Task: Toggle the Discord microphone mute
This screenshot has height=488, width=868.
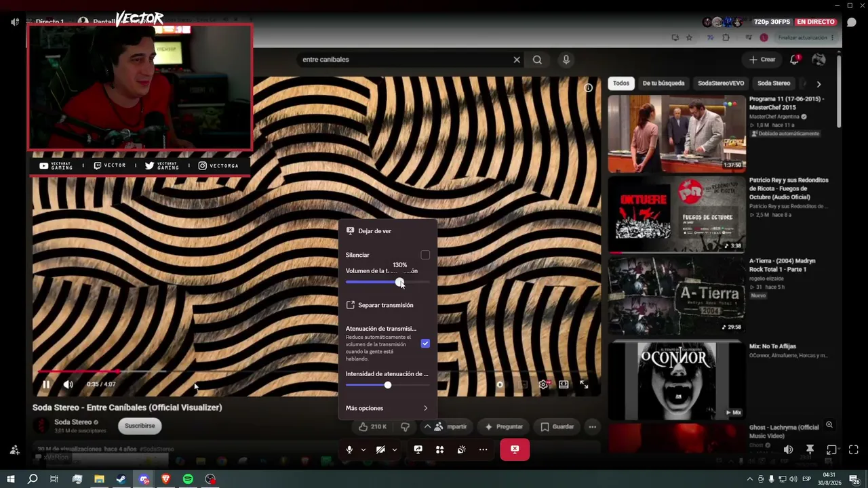Action: click(x=349, y=449)
